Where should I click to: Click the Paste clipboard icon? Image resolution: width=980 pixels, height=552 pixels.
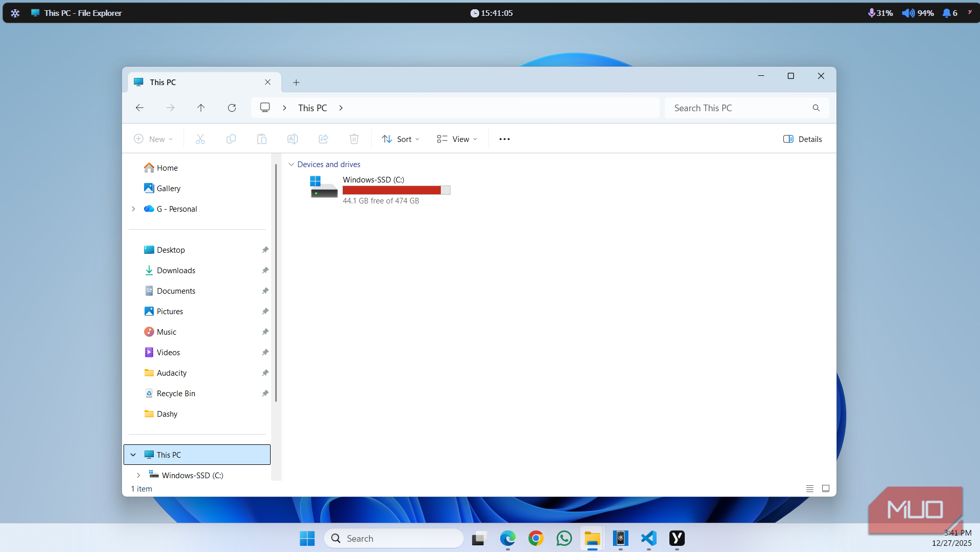262,139
